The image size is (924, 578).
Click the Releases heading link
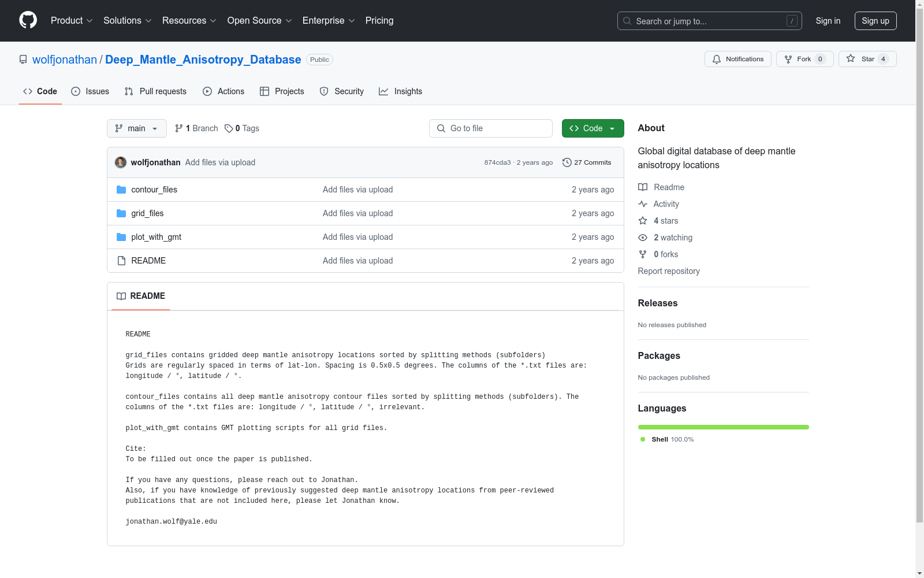(x=658, y=303)
